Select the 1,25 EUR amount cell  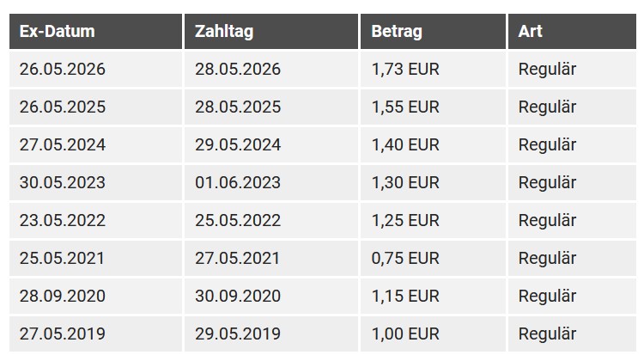[433, 221]
